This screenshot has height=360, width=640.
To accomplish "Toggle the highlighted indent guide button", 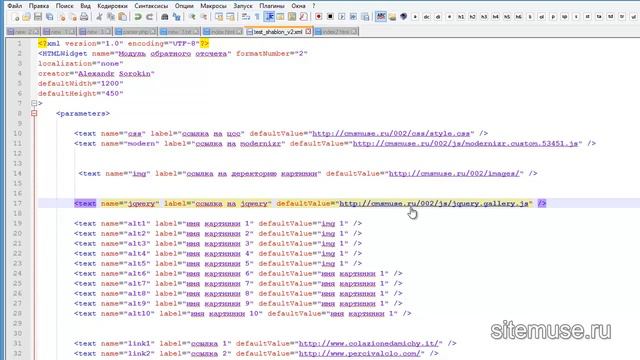I will coord(269,17).
